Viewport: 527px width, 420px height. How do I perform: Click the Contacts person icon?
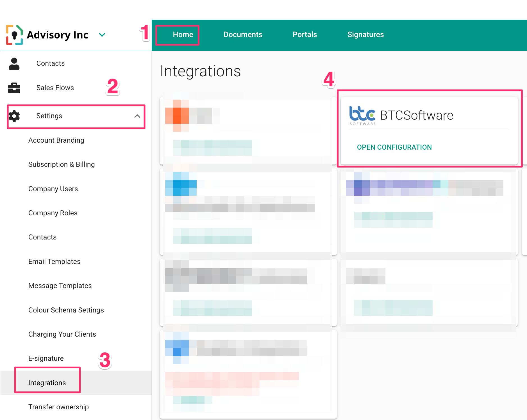(14, 63)
